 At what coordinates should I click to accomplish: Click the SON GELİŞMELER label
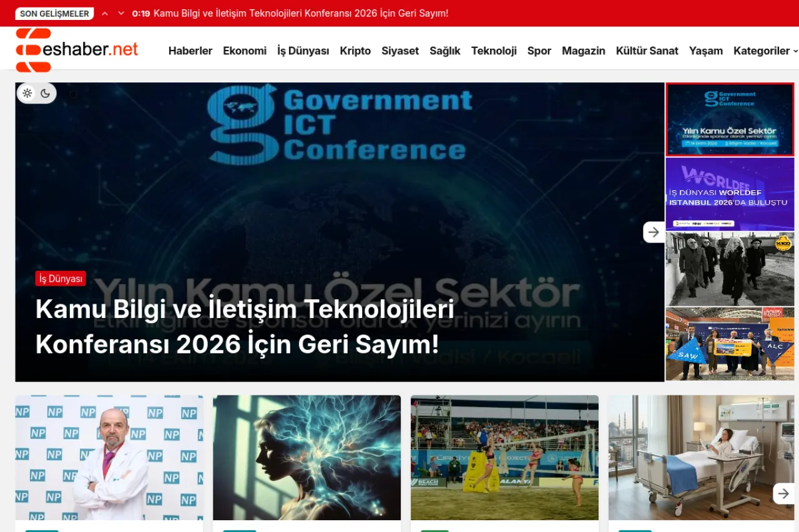pyautogui.click(x=55, y=13)
